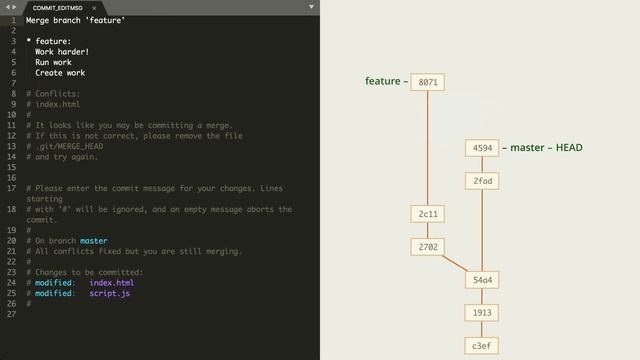Click the "# and try again." line
This screenshot has height=360, width=640.
[62, 157]
